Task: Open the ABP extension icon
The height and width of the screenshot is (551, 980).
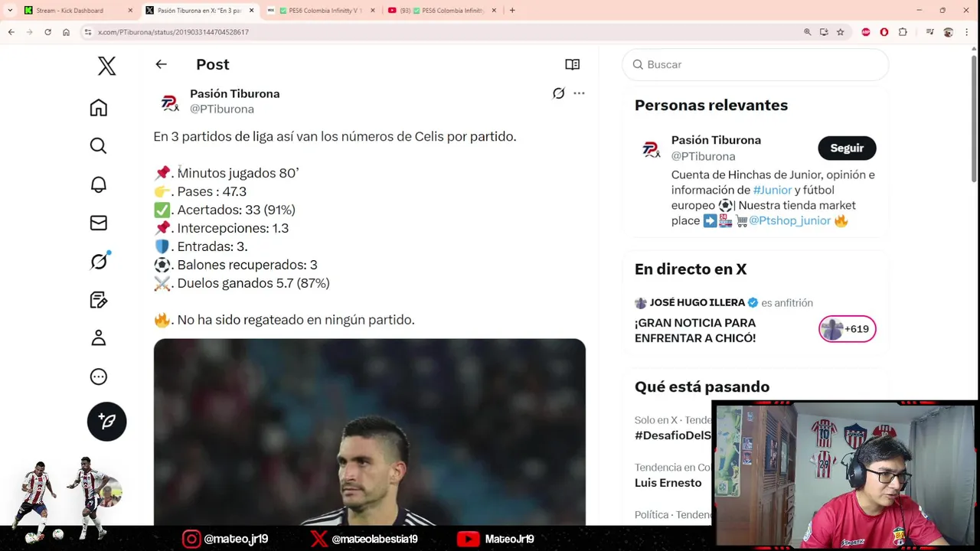Action: [x=866, y=32]
